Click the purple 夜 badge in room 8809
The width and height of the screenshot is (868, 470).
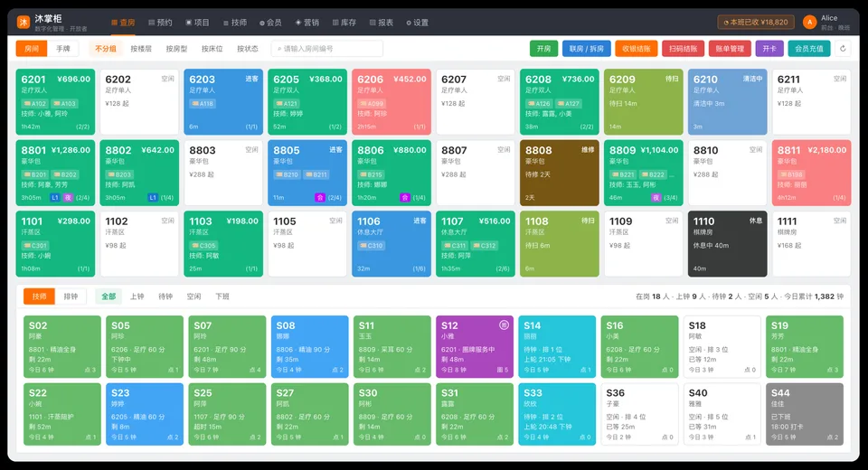(656, 198)
